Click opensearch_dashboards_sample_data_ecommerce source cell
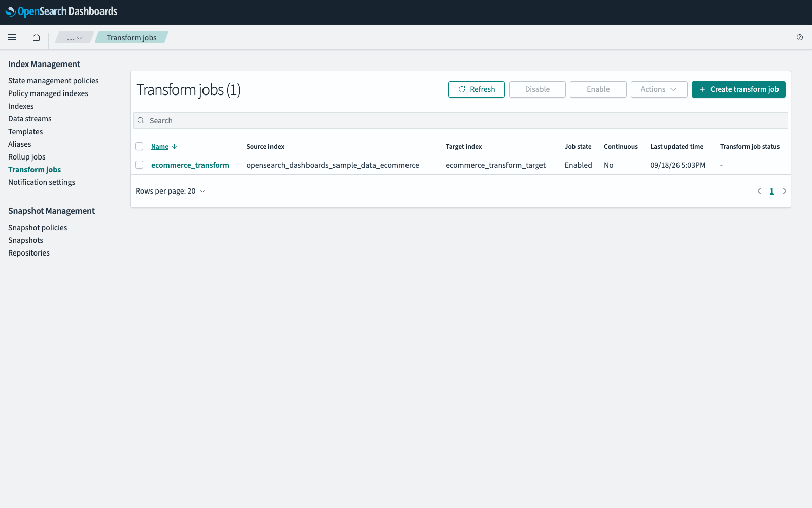The image size is (812, 508). point(333,165)
